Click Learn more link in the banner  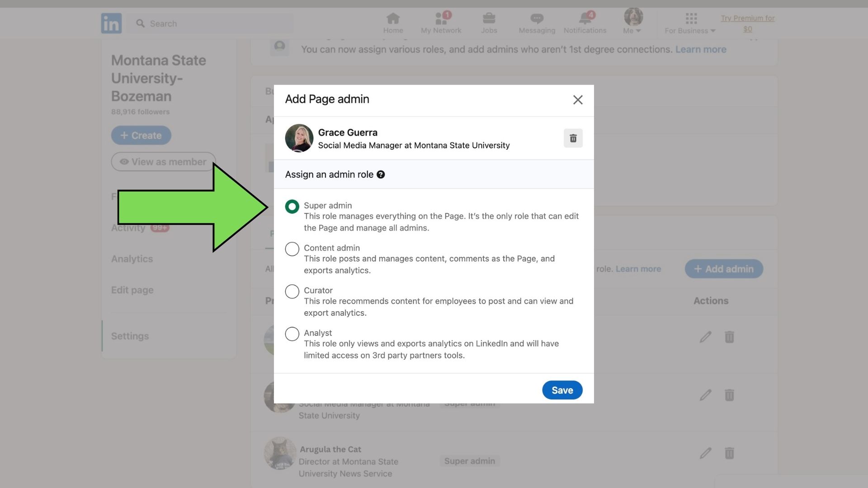click(x=701, y=49)
